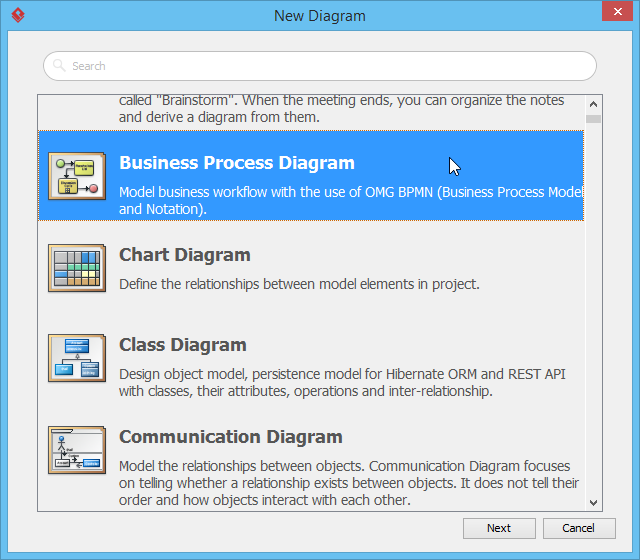
Task: Click the Communication Diagram icon
Action: point(77,450)
